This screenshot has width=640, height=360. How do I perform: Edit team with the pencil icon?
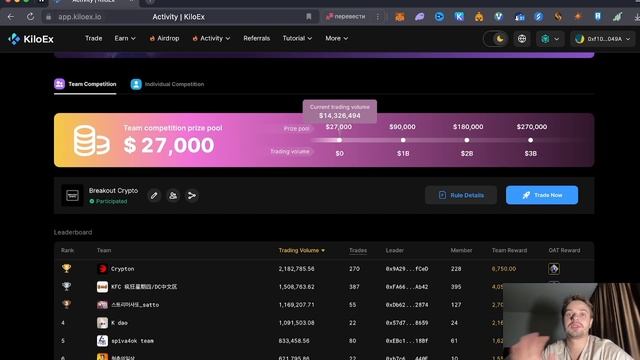click(154, 196)
